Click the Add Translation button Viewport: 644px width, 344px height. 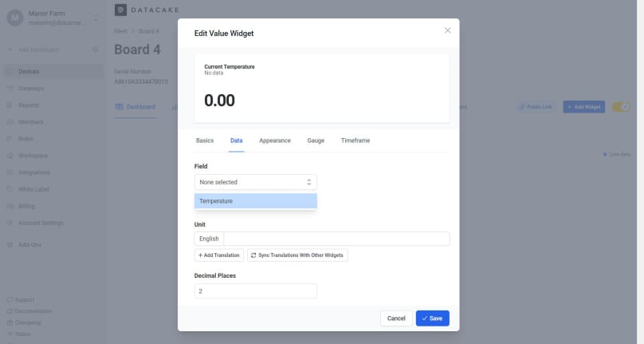click(218, 255)
